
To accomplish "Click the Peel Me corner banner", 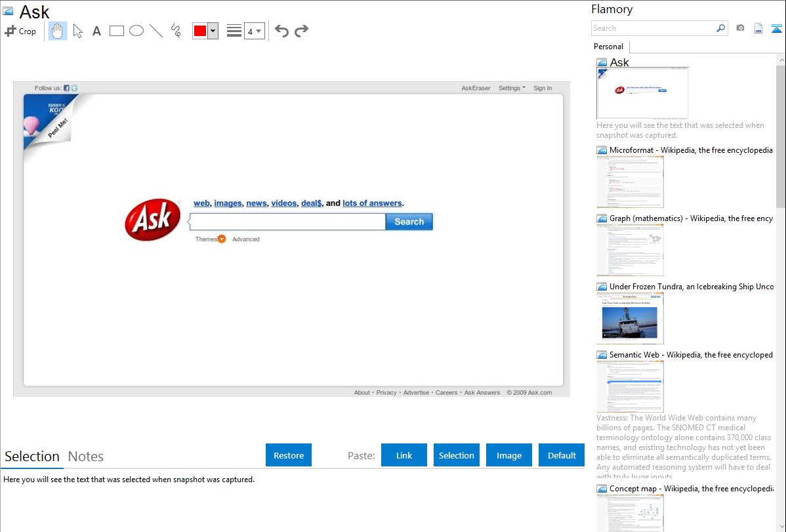I will pyautogui.click(x=52, y=123).
